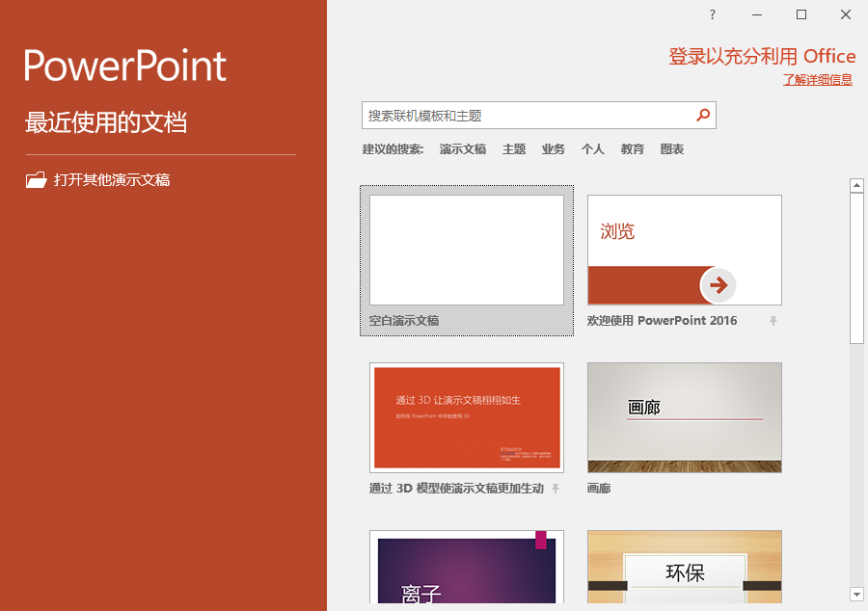The width and height of the screenshot is (868, 611).
Task: Click the 空白演示文稿 caption text
Action: pos(404,321)
